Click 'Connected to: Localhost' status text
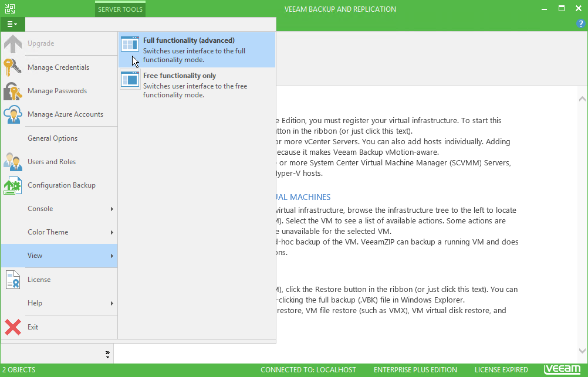 pyautogui.click(x=308, y=370)
